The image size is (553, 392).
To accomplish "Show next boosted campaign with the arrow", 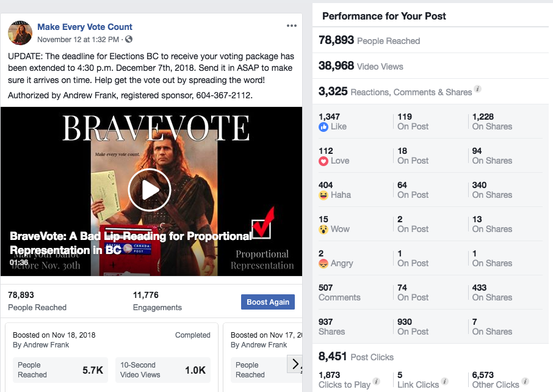I will point(295,364).
